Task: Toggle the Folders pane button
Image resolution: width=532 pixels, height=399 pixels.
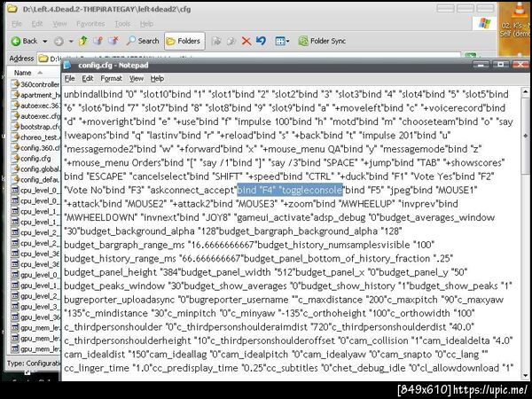Action: [184, 41]
